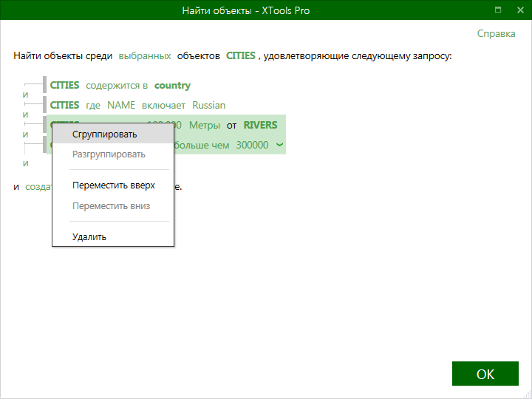The image size is (532, 399).
Task: Edit the Russian value
Action: point(208,105)
